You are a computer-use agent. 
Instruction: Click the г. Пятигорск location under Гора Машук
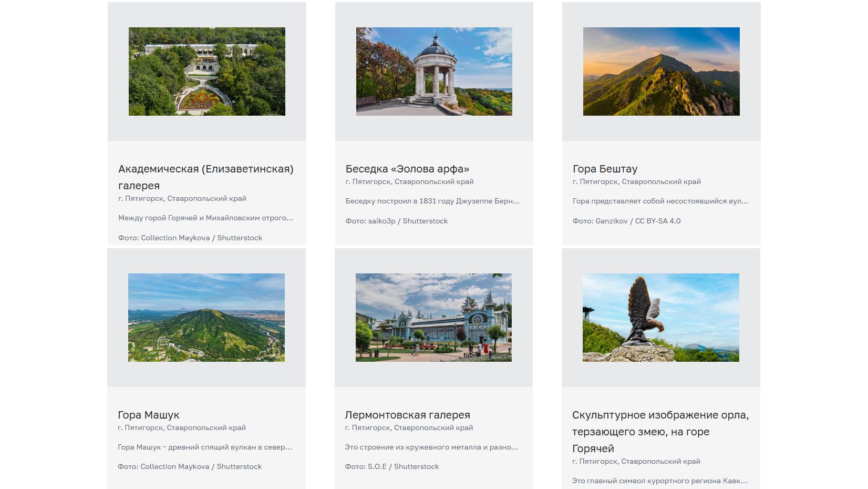coord(182,427)
